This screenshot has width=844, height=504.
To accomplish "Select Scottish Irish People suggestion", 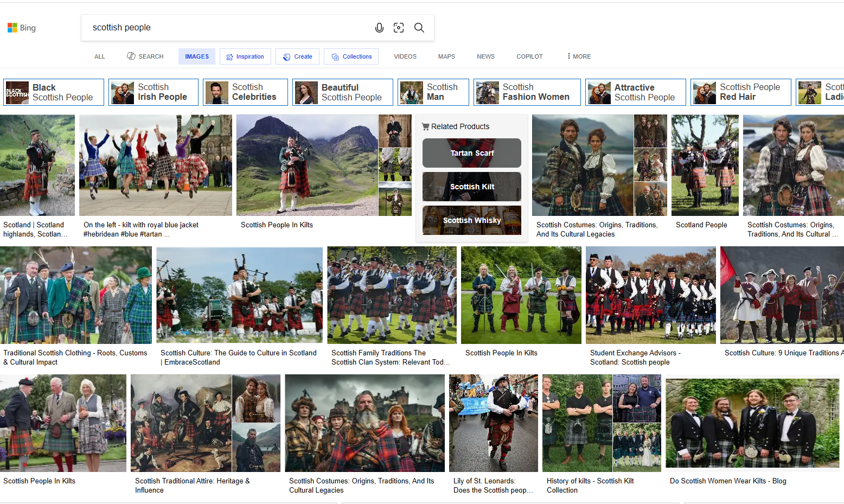I will point(154,92).
